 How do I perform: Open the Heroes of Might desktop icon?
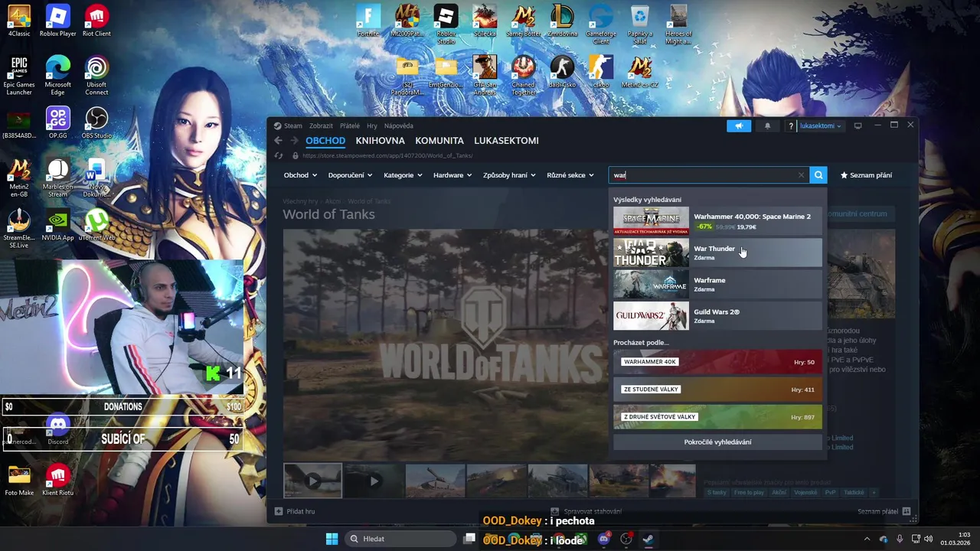678,23
